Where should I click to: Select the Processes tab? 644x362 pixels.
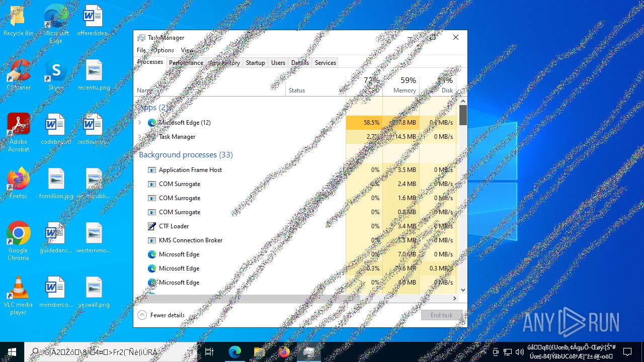[150, 62]
